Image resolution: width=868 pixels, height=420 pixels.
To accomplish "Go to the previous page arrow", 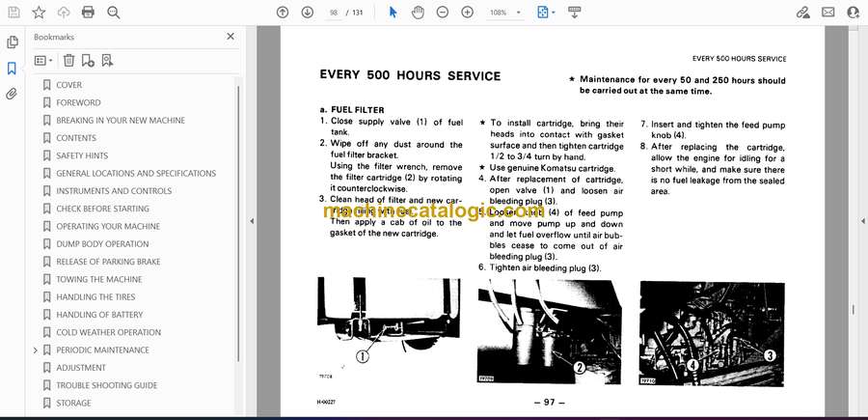I will pos(283,13).
